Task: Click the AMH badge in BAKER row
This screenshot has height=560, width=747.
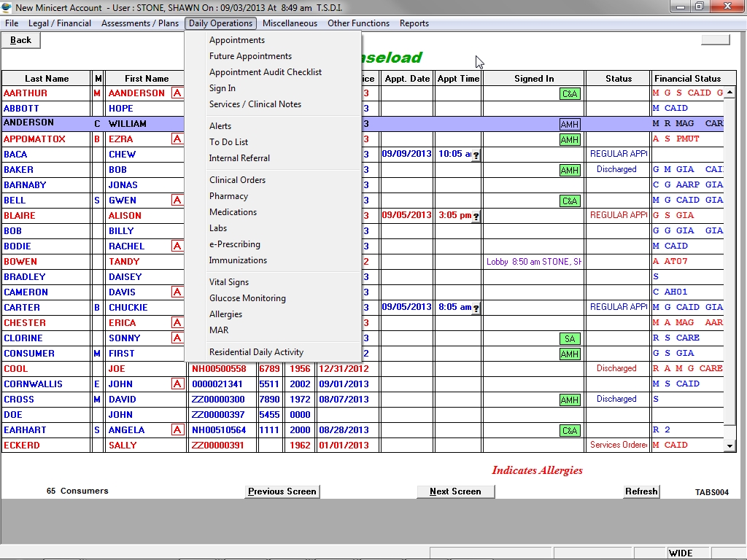Action: [570, 170]
